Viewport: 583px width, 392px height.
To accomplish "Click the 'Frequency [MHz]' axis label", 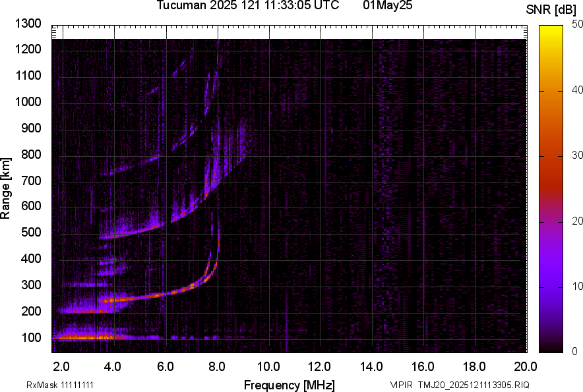I will pos(290,385).
